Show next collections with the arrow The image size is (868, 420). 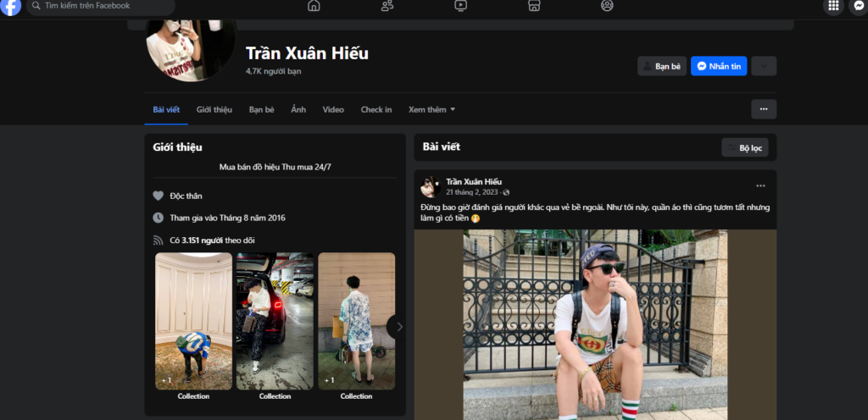(x=398, y=326)
